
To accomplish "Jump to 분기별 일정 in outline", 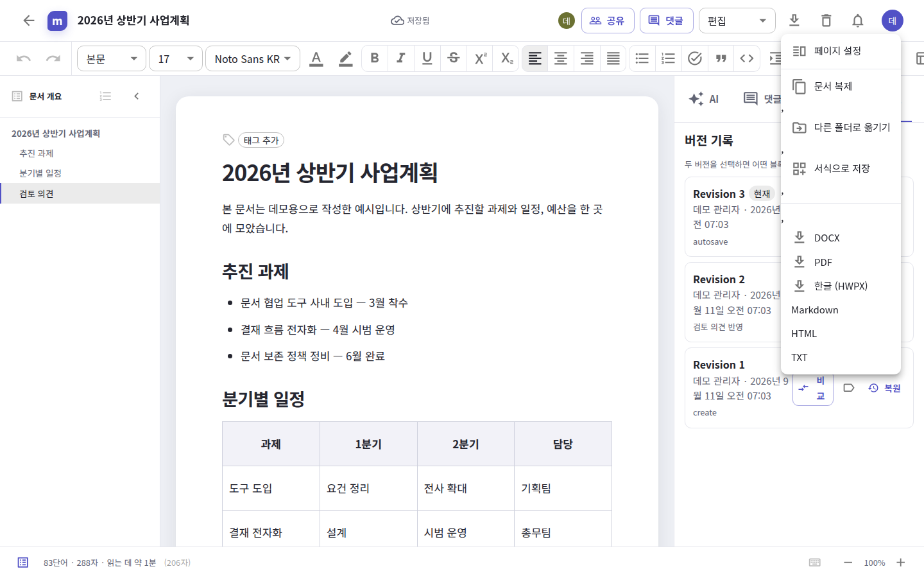I will pos(80,173).
